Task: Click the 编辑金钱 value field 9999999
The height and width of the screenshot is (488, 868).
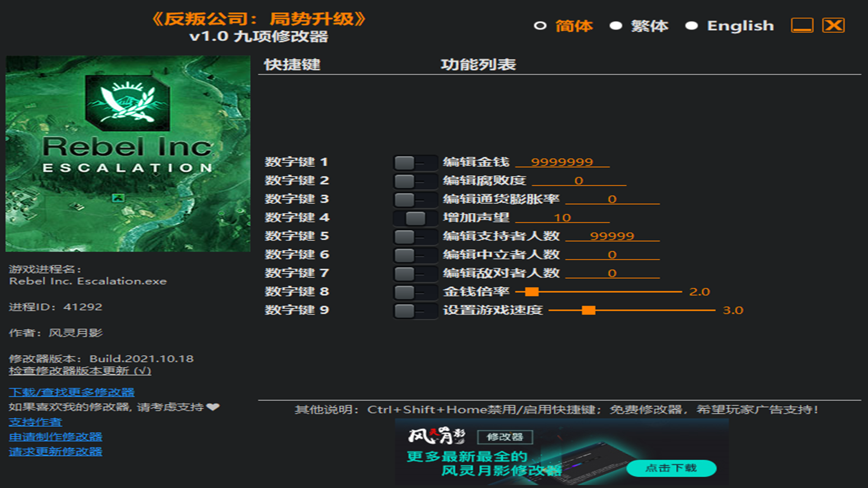Action: click(x=562, y=162)
